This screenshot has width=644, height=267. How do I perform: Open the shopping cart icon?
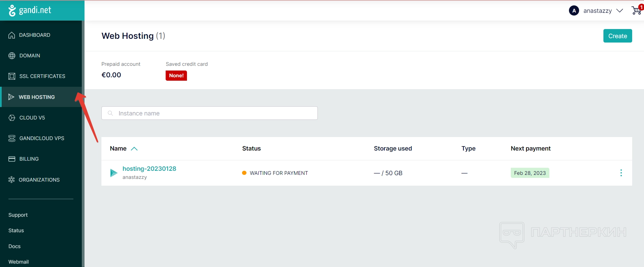pyautogui.click(x=636, y=10)
